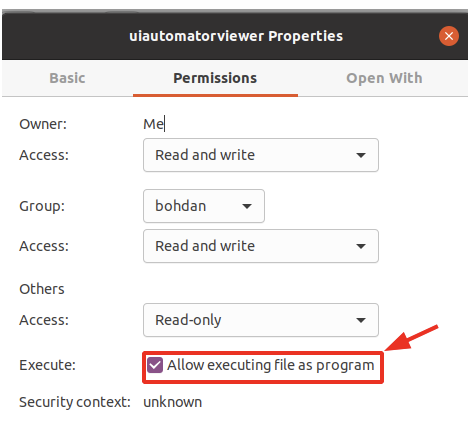Open the Open With tab
The height and width of the screenshot is (432, 472).
click(384, 78)
